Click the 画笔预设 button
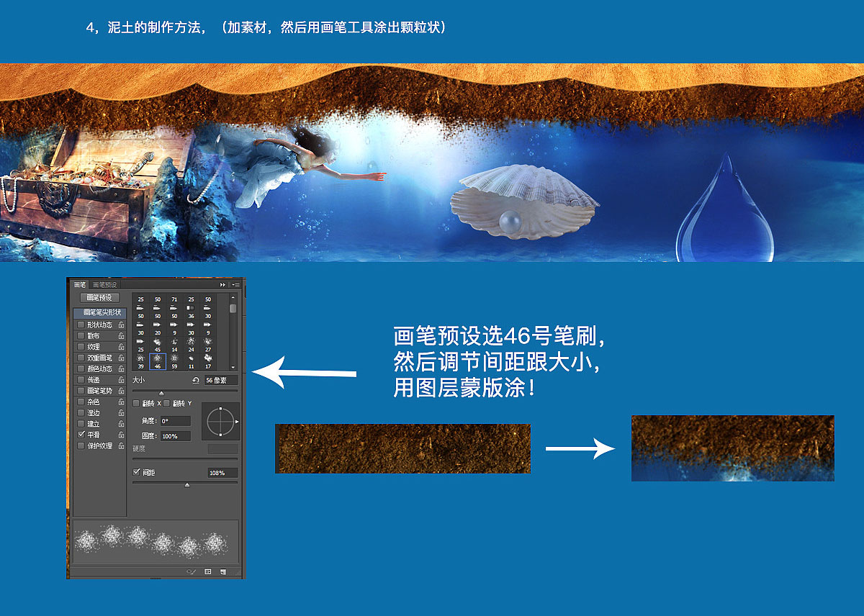 pos(99,298)
